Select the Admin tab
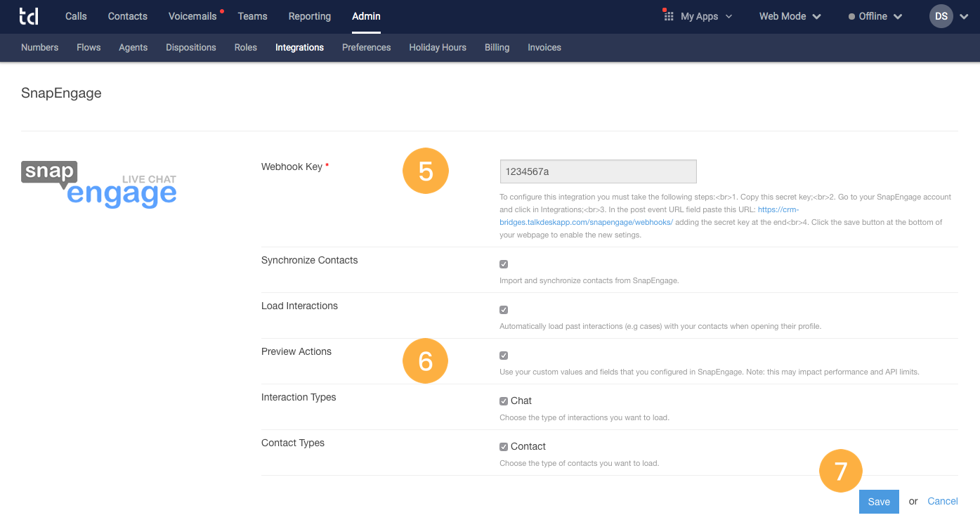Image resolution: width=980 pixels, height=527 pixels. tap(366, 16)
